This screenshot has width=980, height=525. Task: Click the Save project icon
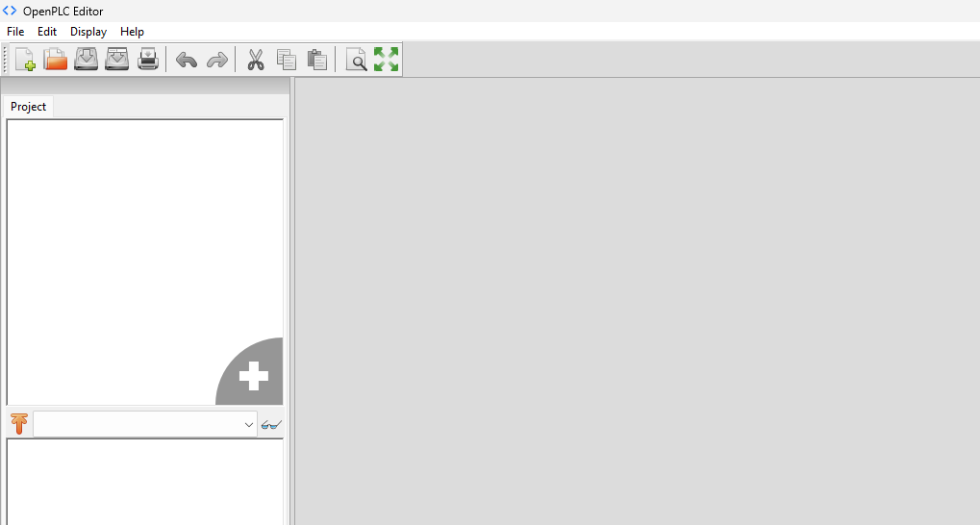87,60
